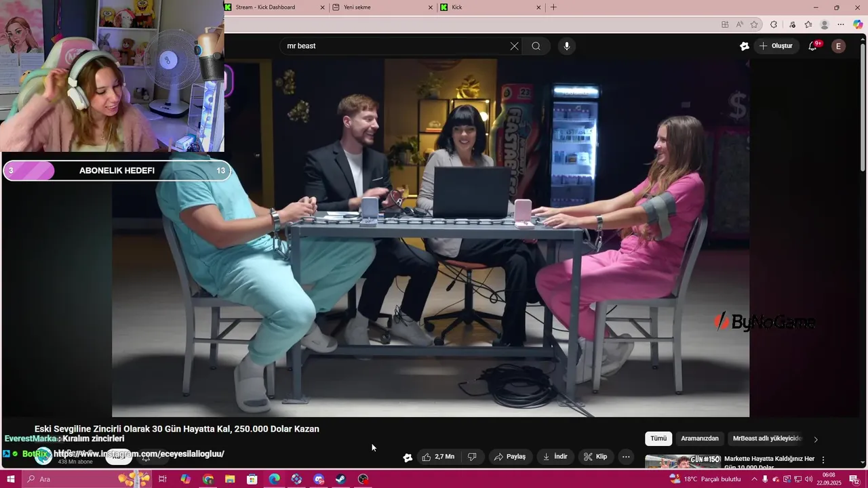The height and width of the screenshot is (488, 868).
Task: Show next filter chips with arrow
Action: [x=816, y=439]
